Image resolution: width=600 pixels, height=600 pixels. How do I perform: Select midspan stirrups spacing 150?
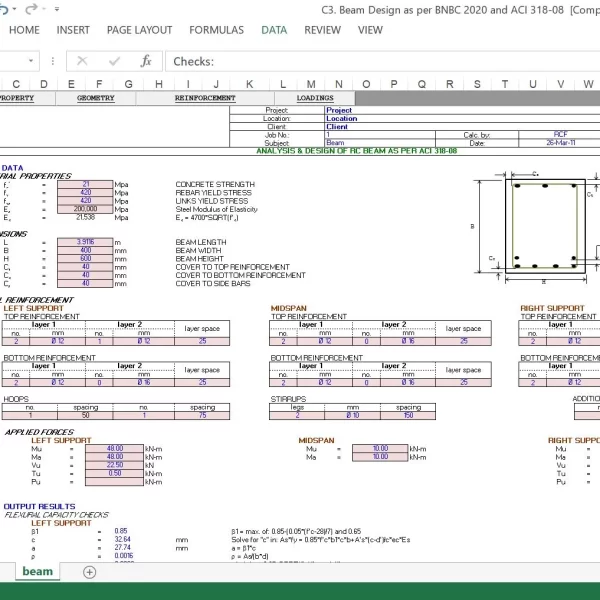[x=408, y=416]
